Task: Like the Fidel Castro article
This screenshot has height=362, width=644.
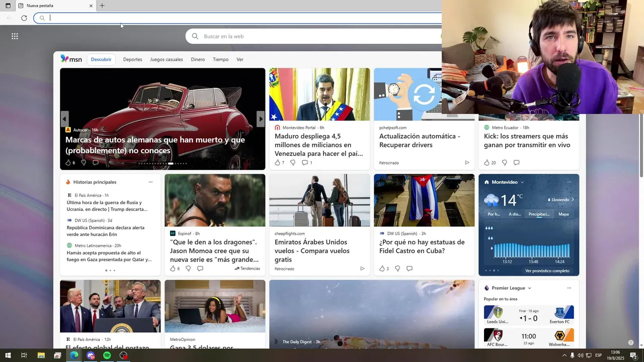Action: pyautogui.click(x=382, y=269)
